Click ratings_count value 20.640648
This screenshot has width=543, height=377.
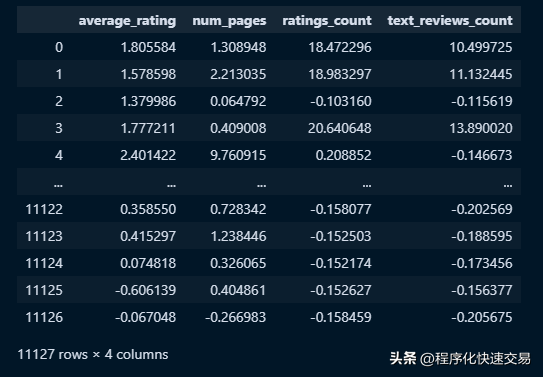pyautogui.click(x=340, y=128)
